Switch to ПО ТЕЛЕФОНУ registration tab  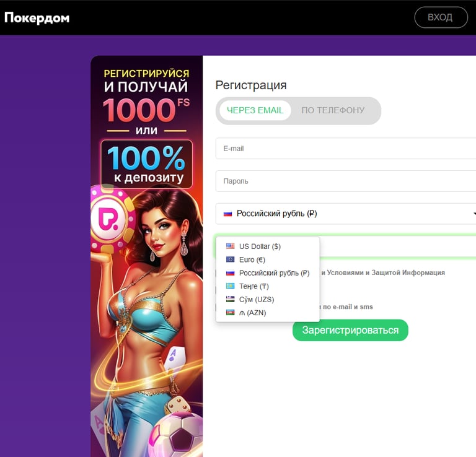(333, 110)
